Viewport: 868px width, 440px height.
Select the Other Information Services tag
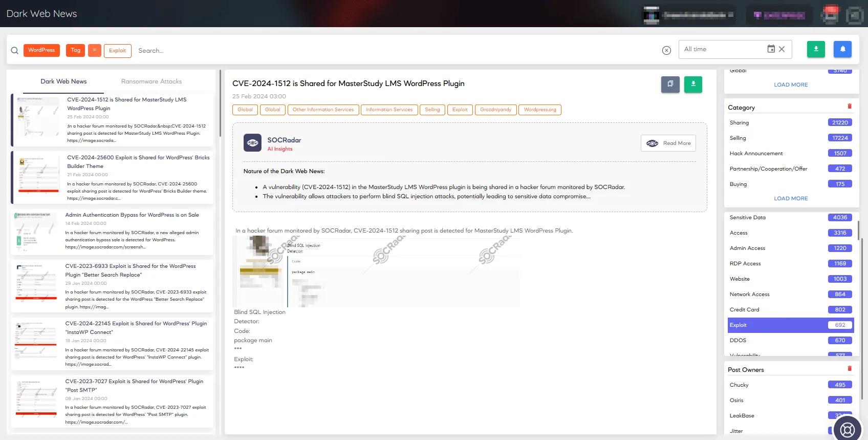click(323, 110)
